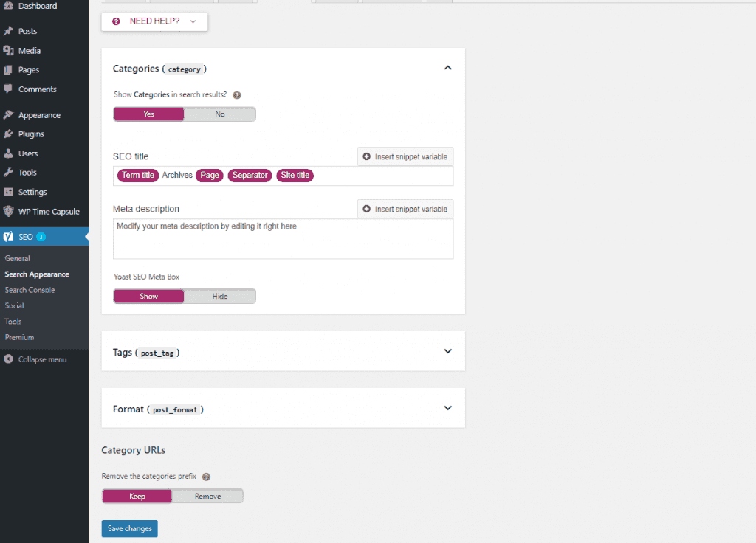The height and width of the screenshot is (543, 756).
Task: Expand the Format post_format section
Action: pyautogui.click(x=447, y=407)
